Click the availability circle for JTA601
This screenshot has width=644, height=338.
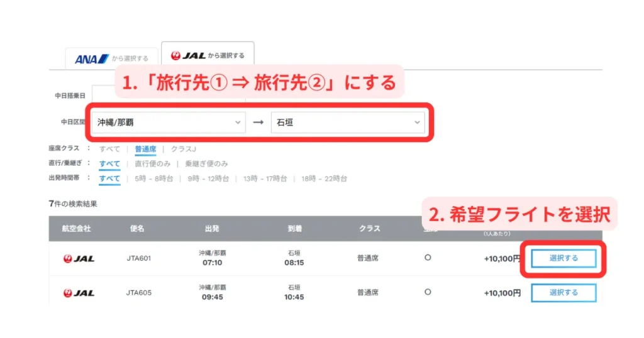(x=428, y=258)
